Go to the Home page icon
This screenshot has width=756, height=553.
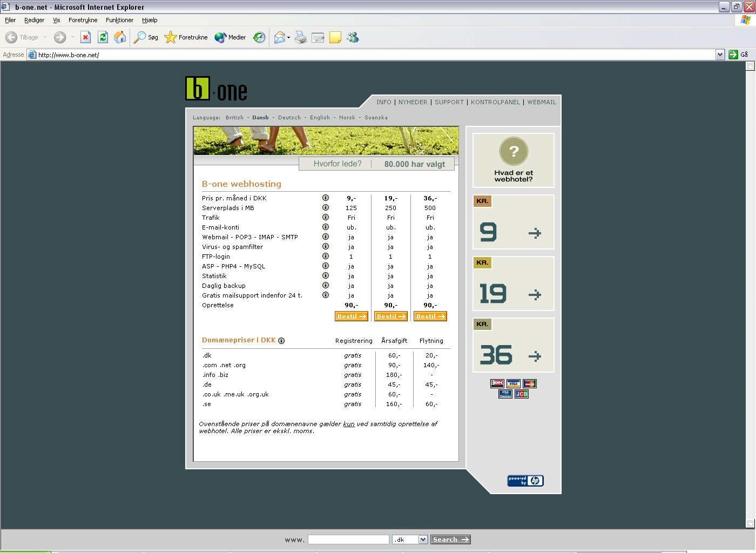120,37
